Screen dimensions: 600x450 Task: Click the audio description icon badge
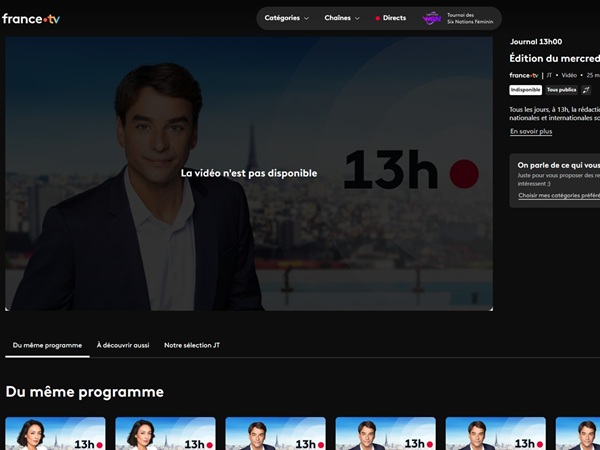586,90
